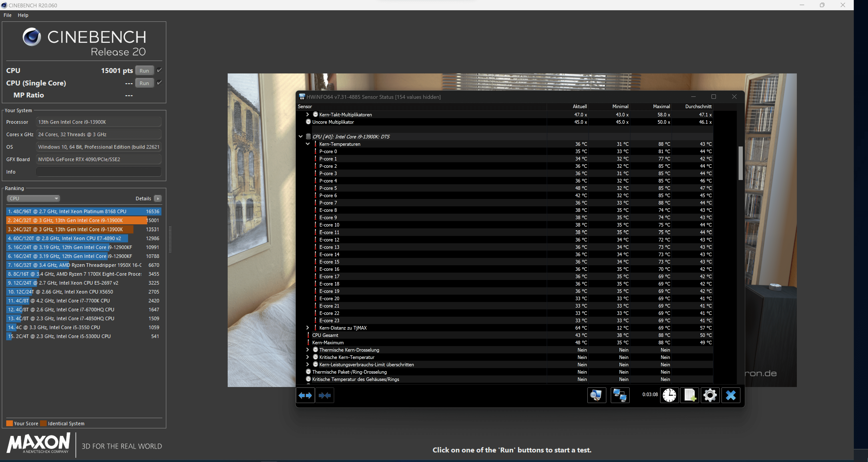Select the Core i7-7700K ranking entry
This screenshot has width=868, height=462.
click(x=84, y=301)
